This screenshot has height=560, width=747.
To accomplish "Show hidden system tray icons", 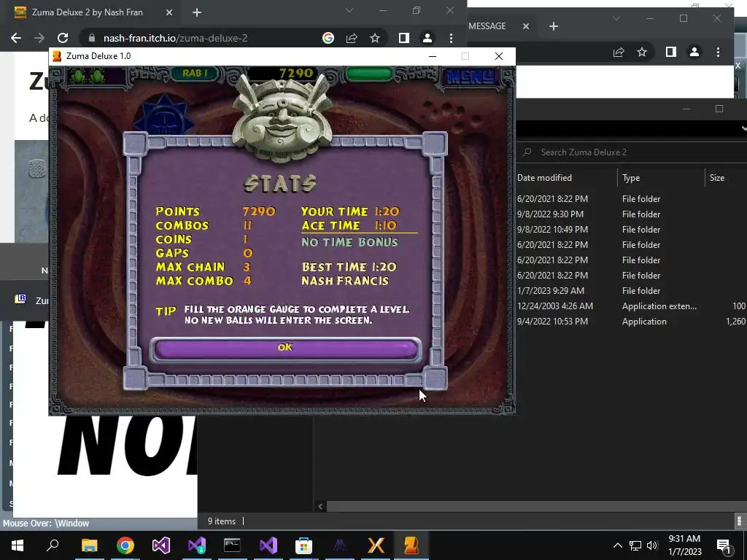I will [617, 545].
